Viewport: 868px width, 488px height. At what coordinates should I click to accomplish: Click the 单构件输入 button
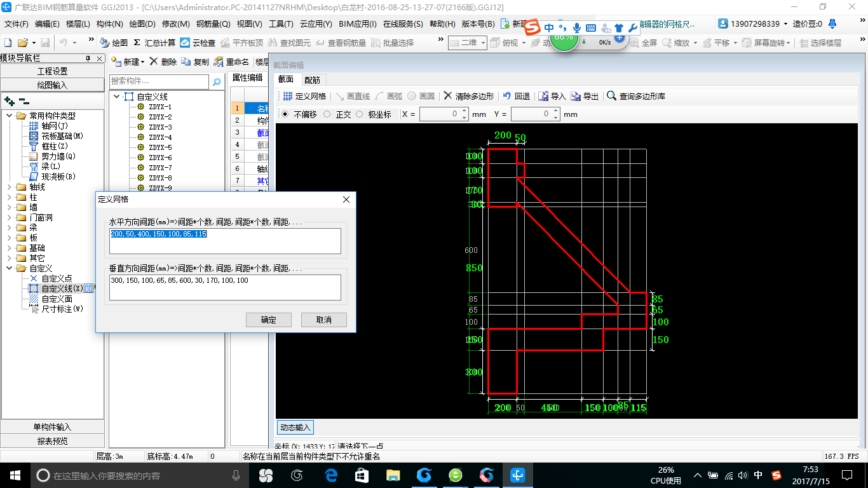52,427
